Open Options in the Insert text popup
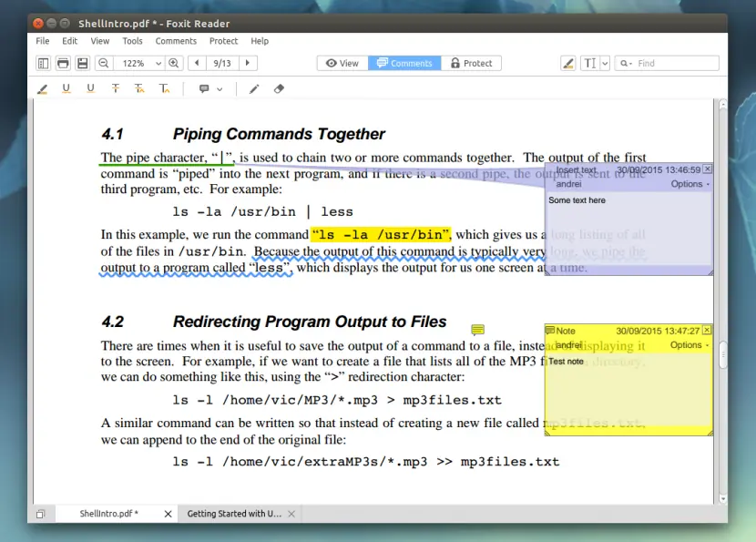The width and height of the screenshot is (756, 542). (690, 184)
